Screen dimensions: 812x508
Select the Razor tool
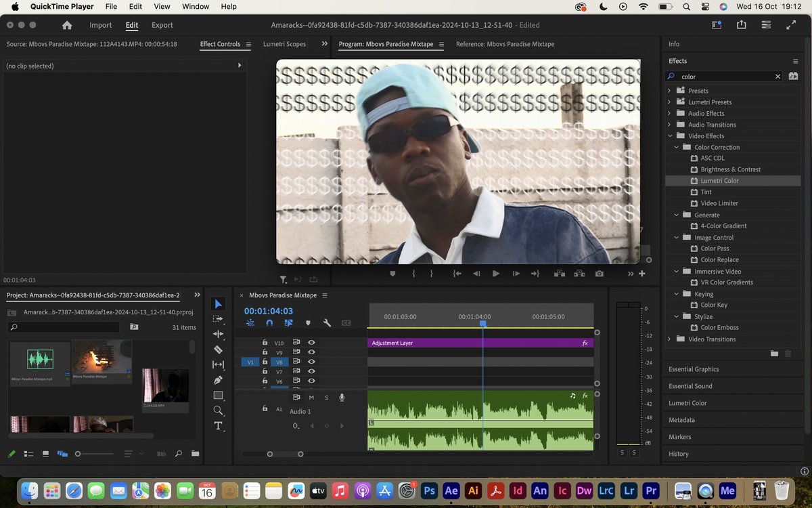click(x=218, y=350)
